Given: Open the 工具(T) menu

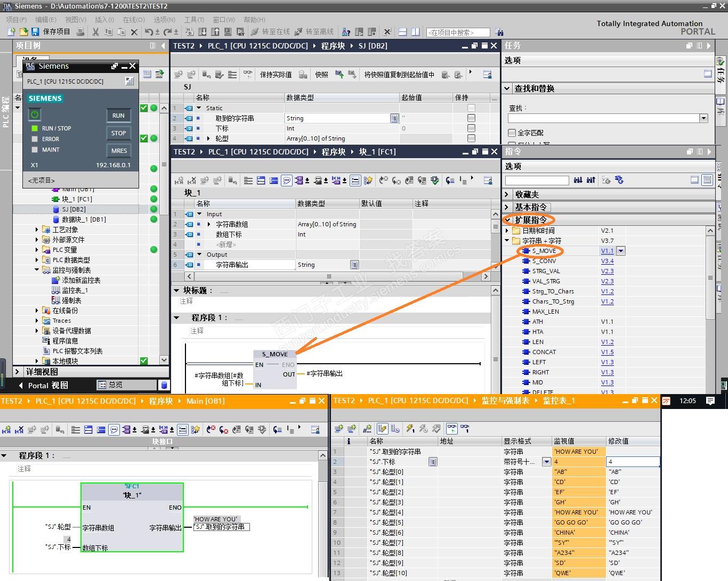Looking at the screenshot, I should (x=194, y=19).
